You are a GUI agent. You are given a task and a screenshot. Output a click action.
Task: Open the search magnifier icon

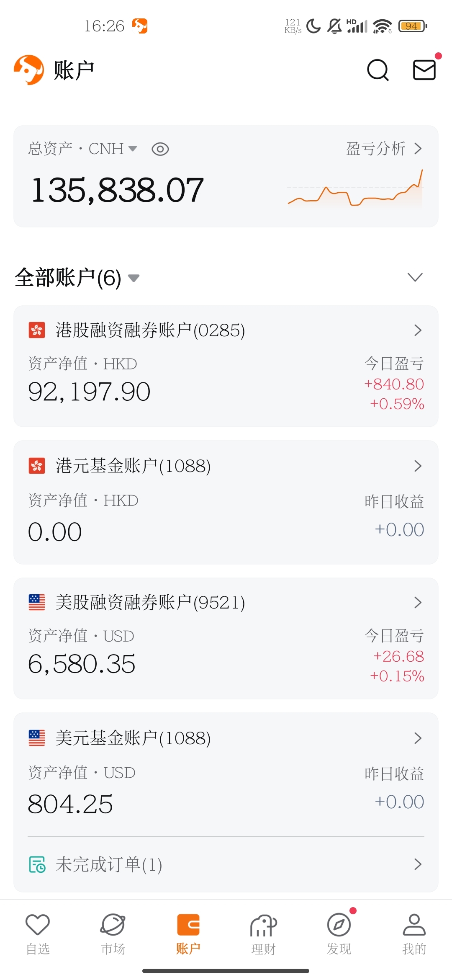(378, 70)
